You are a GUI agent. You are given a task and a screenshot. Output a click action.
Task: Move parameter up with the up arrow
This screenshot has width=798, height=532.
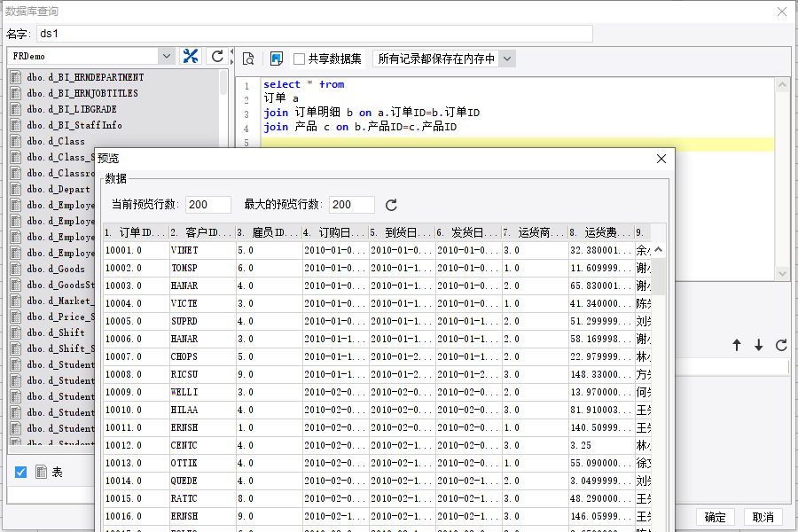737,345
